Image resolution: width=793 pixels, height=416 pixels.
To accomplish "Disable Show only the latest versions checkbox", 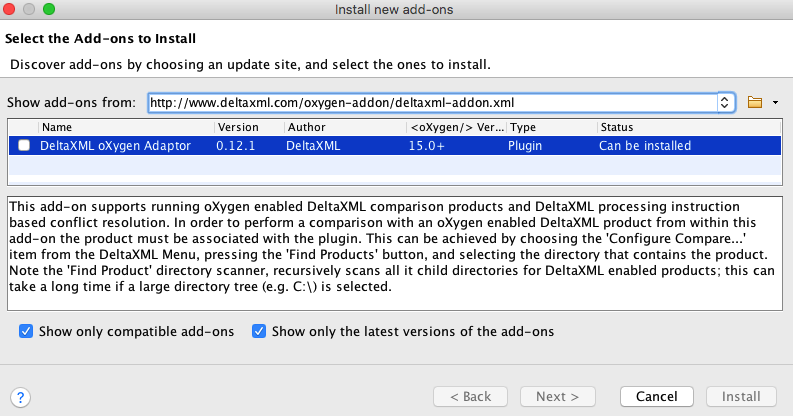I will point(259,331).
